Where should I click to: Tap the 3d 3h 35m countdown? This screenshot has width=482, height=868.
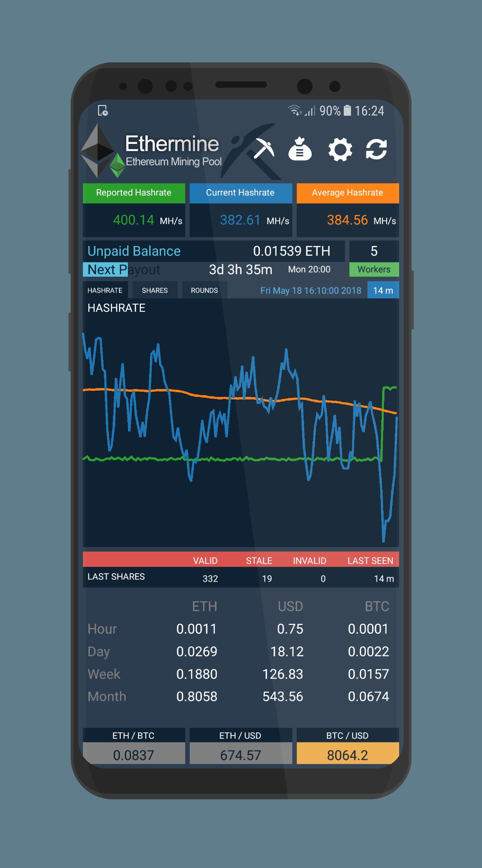coord(240,270)
